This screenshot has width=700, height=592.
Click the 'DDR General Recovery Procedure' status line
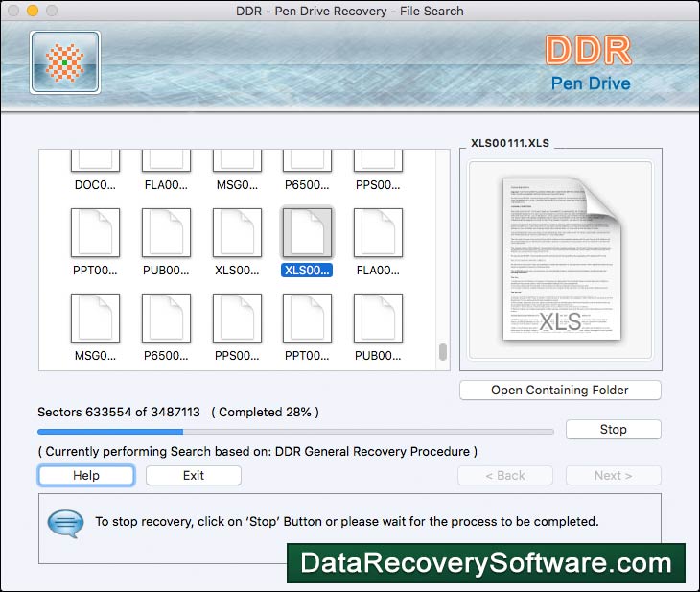(258, 451)
